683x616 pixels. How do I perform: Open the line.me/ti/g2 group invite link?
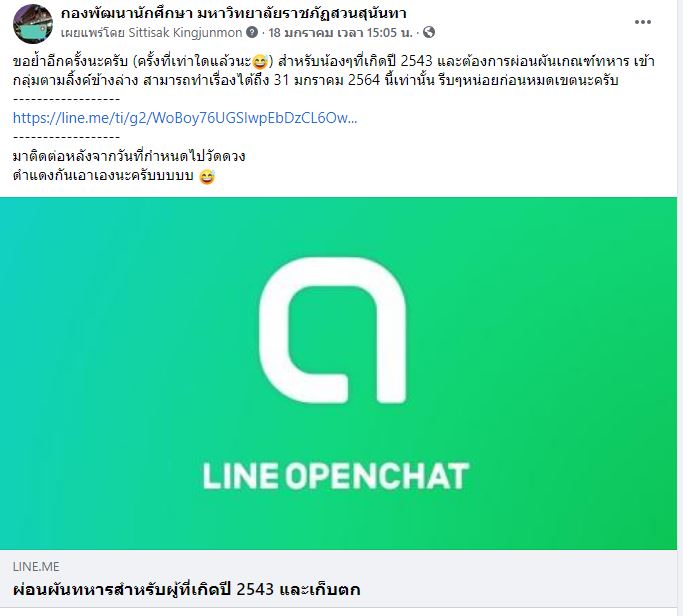[x=185, y=118]
